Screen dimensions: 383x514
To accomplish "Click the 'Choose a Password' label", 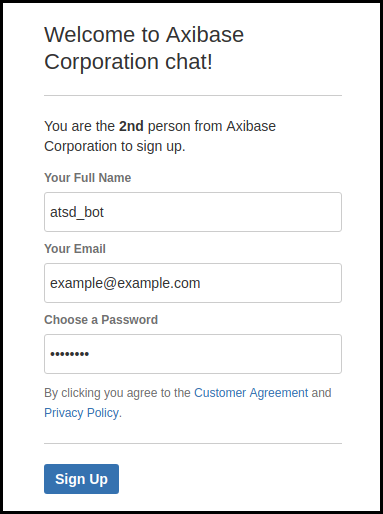I will pyautogui.click(x=101, y=320).
